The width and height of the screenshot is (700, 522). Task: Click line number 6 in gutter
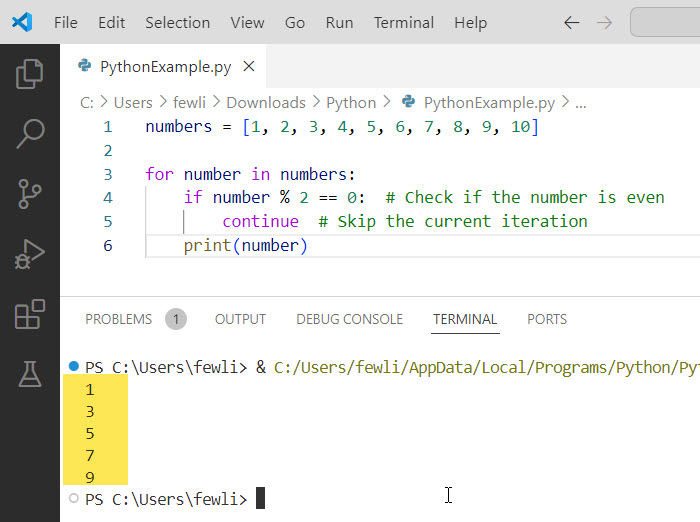tap(108, 246)
